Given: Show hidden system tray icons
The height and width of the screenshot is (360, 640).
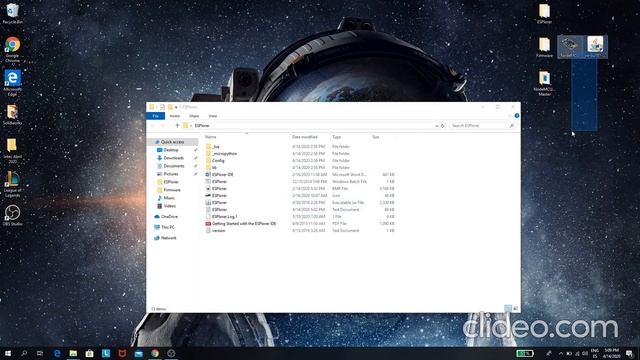Looking at the screenshot, I should click(560, 353).
